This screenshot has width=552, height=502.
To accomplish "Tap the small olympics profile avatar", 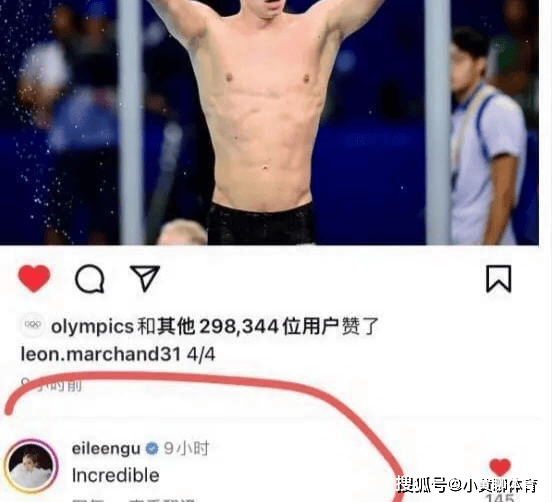I will tap(32, 325).
